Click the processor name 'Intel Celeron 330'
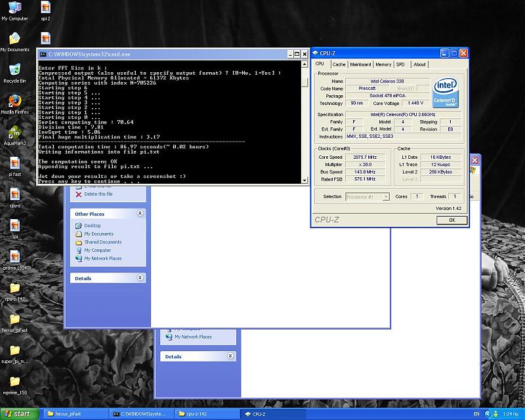The image size is (525, 420). [387, 81]
